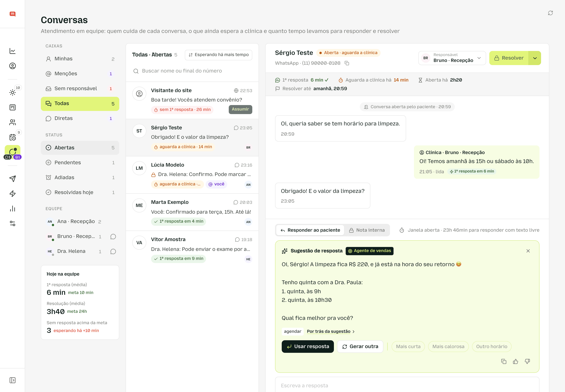Open the sun icon with badge 10
This screenshot has width=565, height=392.
click(x=13, y=92)
